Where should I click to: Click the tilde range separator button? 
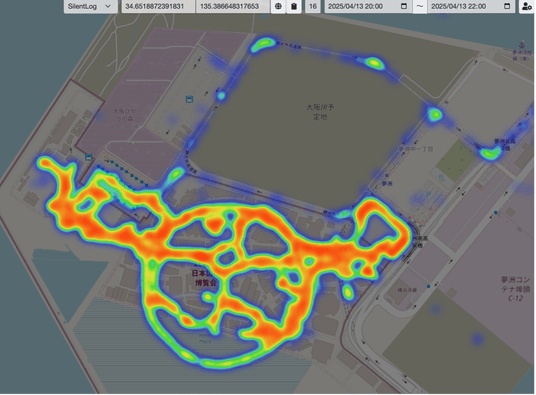tap(420, 6)
